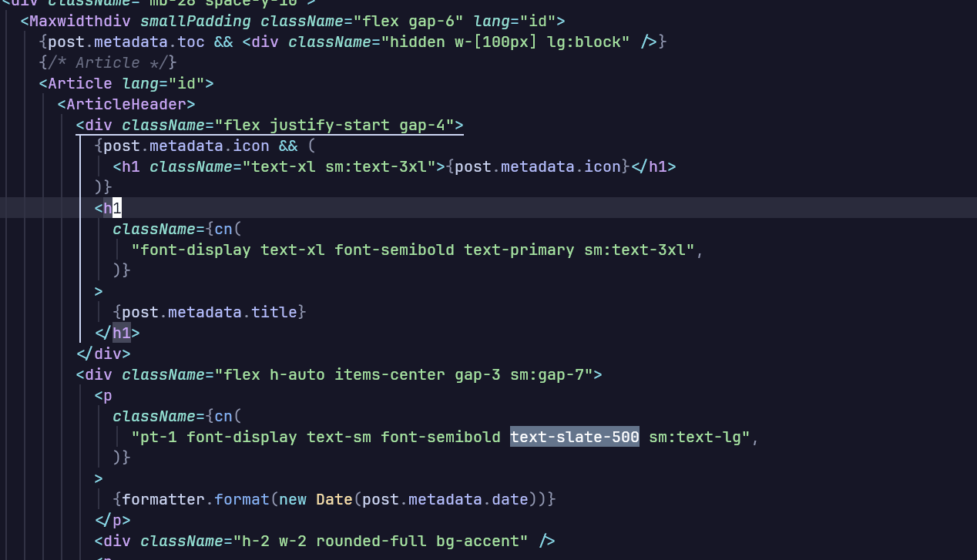
Task: Click the post.metadata.title expression
Action: tap(210, 312)
